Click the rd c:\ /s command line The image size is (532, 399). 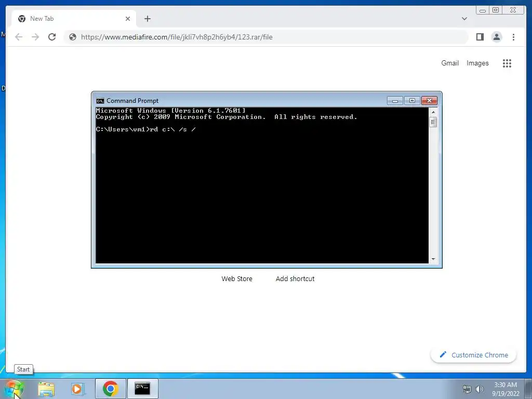(x=146, y=129)
